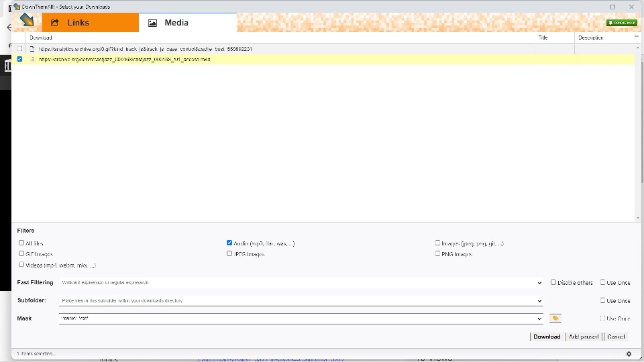Expand the Subfolder dropdown arrow

(x=540, y=301)
